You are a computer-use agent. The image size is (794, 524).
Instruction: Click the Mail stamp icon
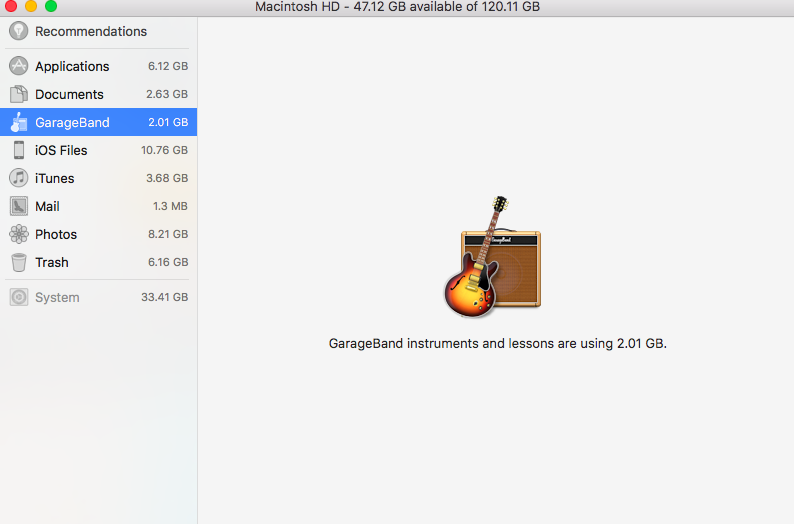[19, 206]
